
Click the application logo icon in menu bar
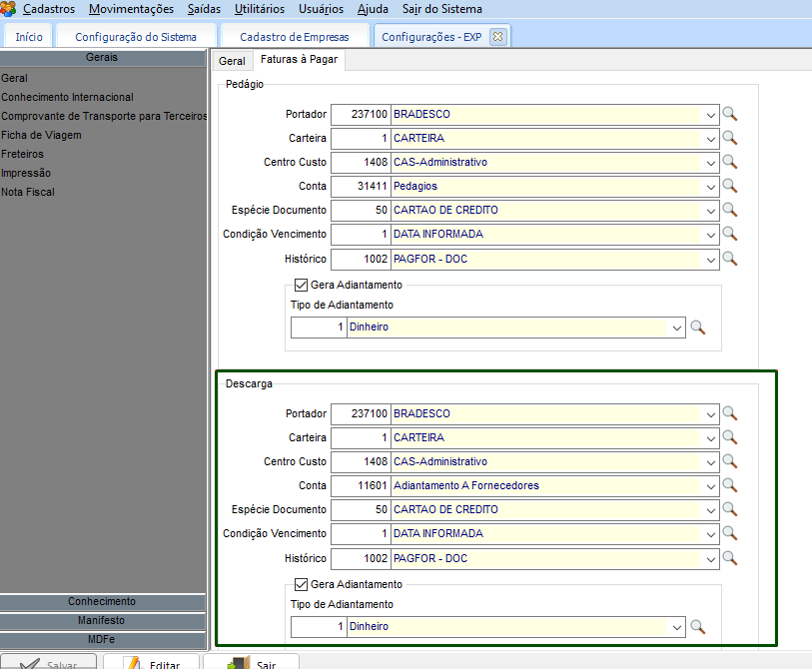tap(8, 8)
